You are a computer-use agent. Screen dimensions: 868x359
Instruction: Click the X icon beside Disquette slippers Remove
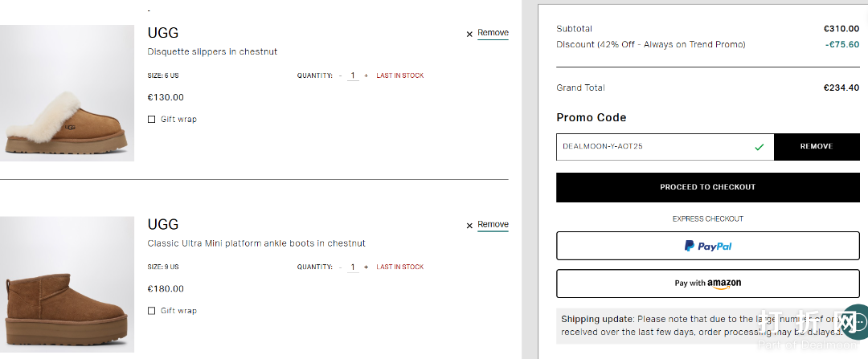click(469, 35)
